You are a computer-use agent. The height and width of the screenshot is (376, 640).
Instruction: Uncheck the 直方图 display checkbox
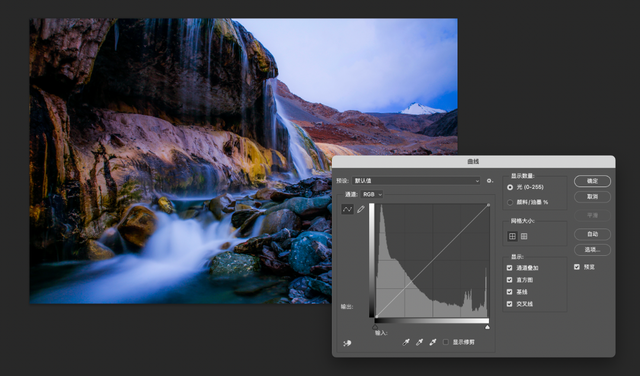tap(509, 280)
